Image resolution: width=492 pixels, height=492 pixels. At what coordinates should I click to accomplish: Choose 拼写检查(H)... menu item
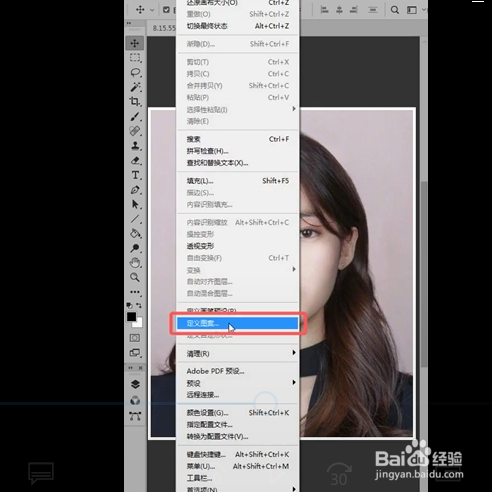[x=237, y=151]
